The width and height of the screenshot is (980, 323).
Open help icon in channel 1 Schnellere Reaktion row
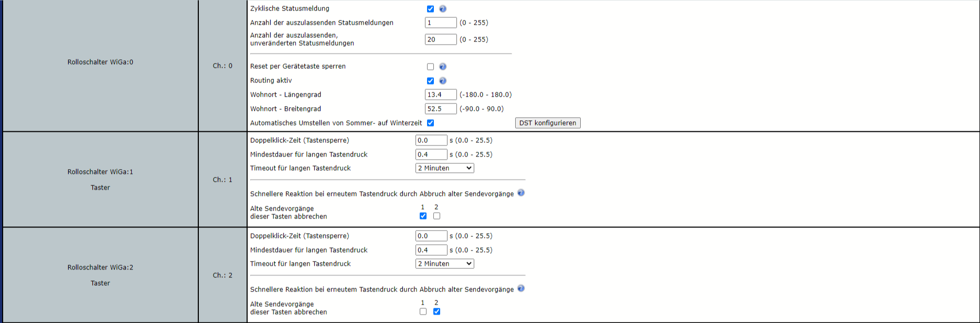coord(521,193)
